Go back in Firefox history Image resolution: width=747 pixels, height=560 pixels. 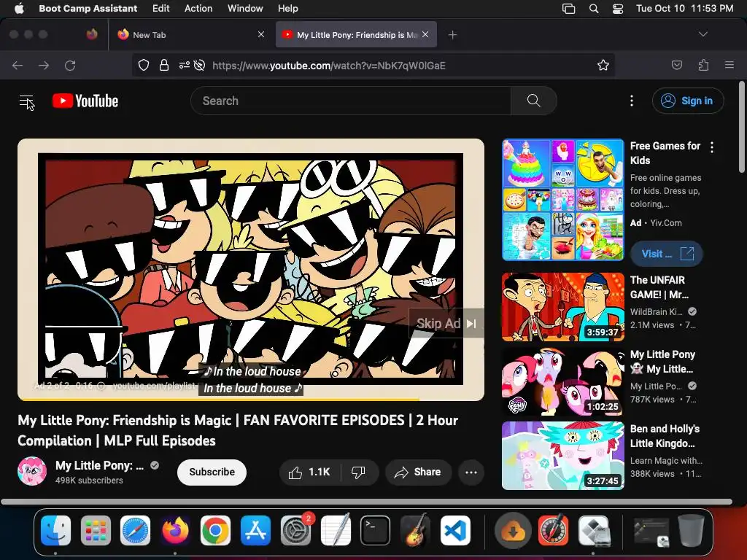(x=18, y=65)
